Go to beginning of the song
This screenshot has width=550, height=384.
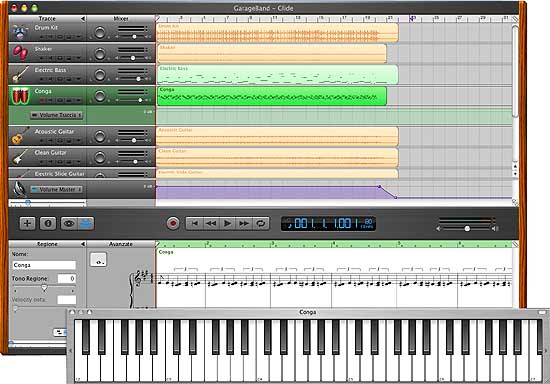pyautogui.click(x=194, y=223)
